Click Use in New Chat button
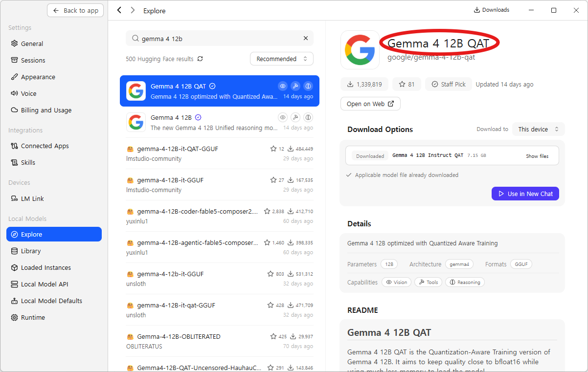Viewport: 588px width, 372px height. (525, 194)
